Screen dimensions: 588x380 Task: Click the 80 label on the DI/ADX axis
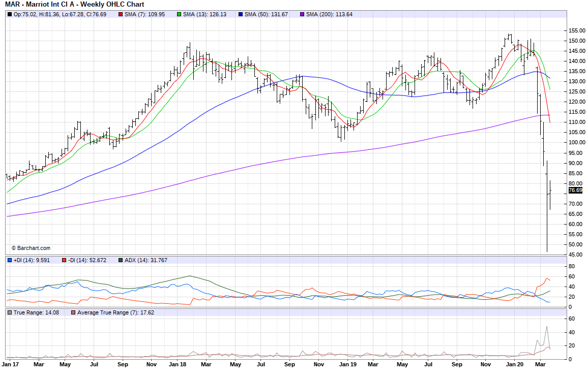point(572,267)
